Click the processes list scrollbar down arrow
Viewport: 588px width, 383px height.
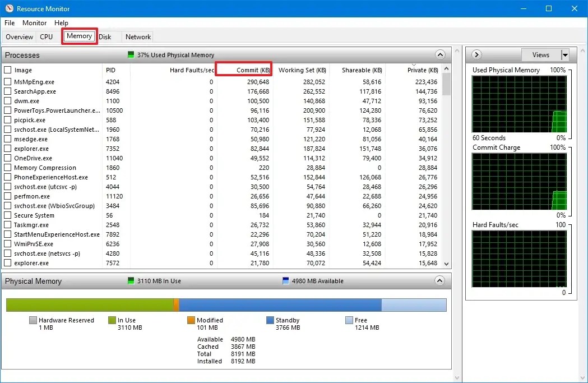tap(446, 264)
